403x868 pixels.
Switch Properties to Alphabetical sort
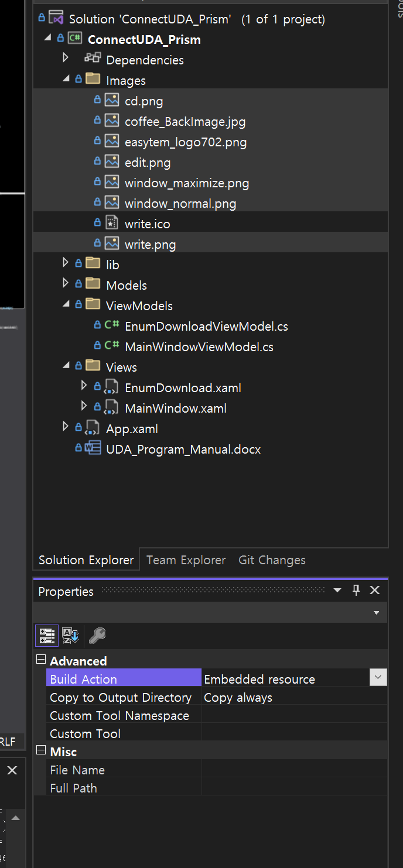tap(70, 636)
